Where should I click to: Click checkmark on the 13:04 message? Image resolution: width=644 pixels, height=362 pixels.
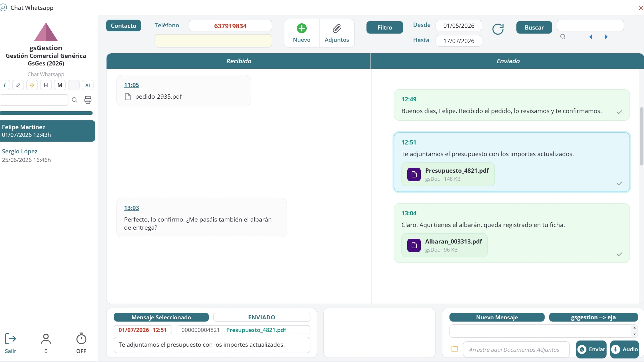tap(620, 254)
